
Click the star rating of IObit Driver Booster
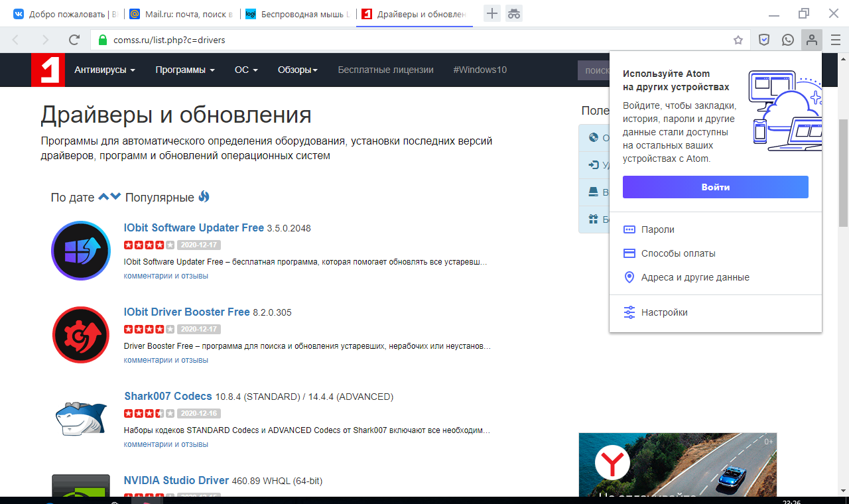point(149,329)
